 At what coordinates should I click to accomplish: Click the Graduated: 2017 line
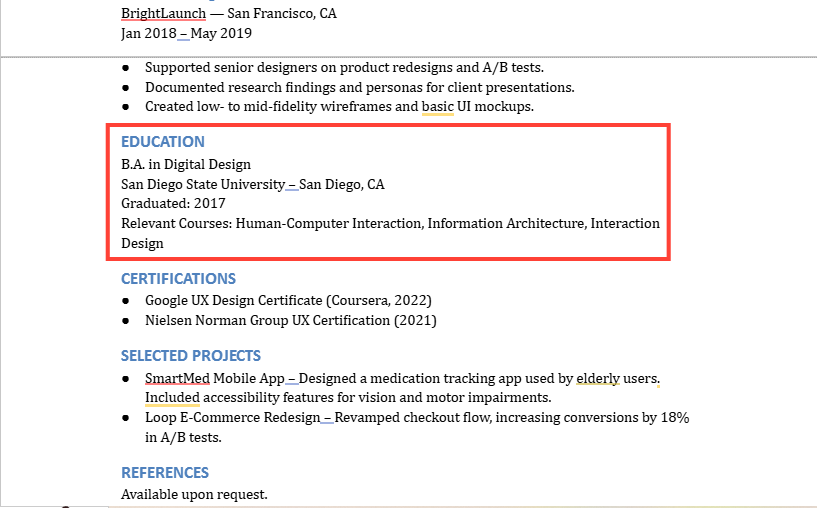(173, 204)
